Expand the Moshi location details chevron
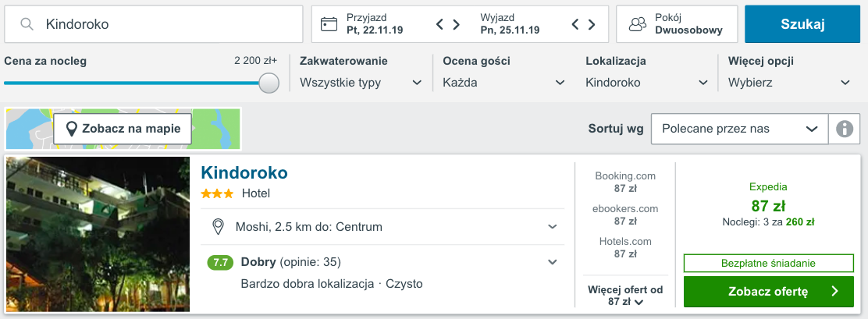 552,227
